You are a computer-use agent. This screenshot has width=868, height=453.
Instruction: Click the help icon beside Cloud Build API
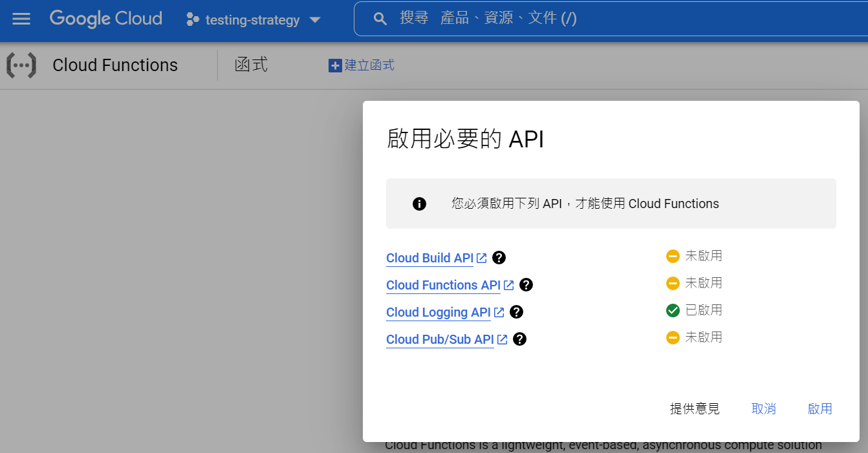[x=498, y=257]
